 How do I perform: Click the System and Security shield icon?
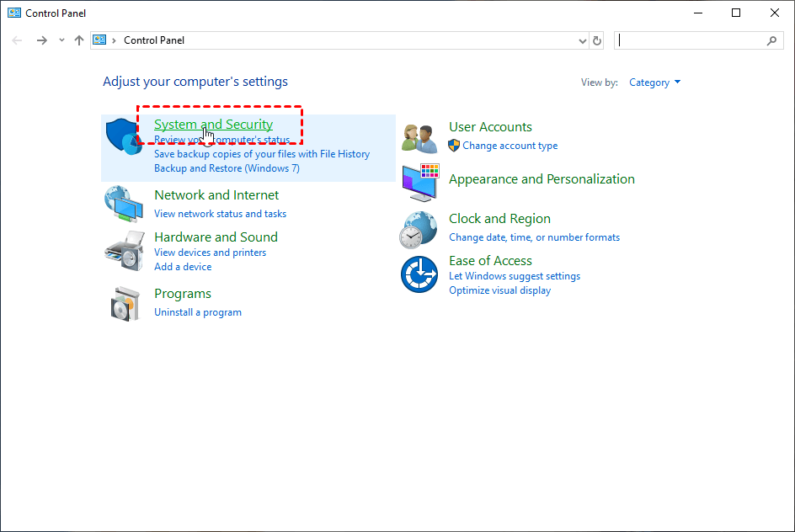pos(125,137)
